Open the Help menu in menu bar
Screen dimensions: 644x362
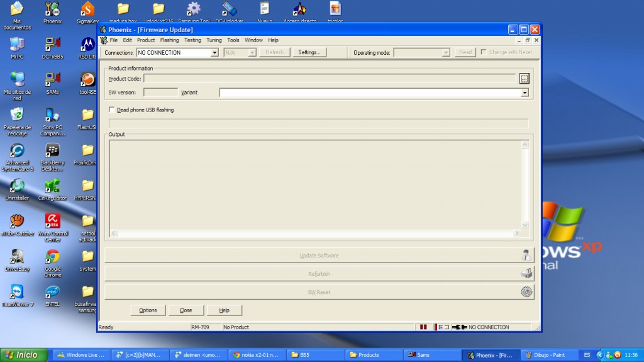pyautogui.click(x=273, y=40)
